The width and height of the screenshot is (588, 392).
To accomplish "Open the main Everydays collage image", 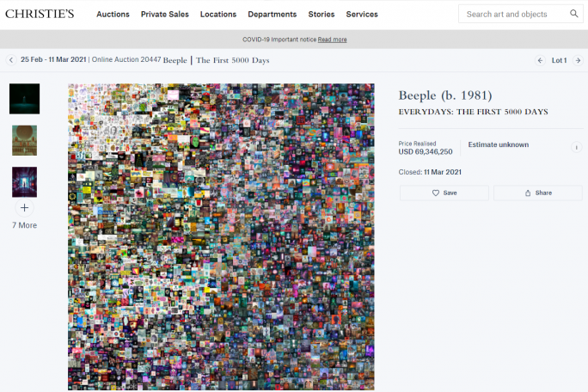I will click(x=221, y=236).
